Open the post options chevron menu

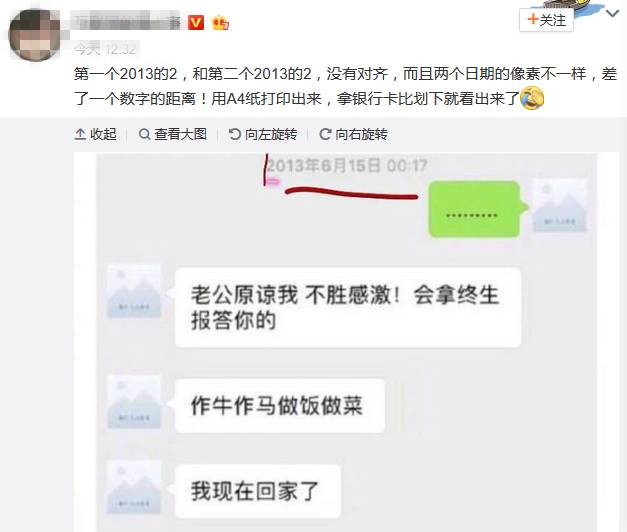[x=612, y=14]
